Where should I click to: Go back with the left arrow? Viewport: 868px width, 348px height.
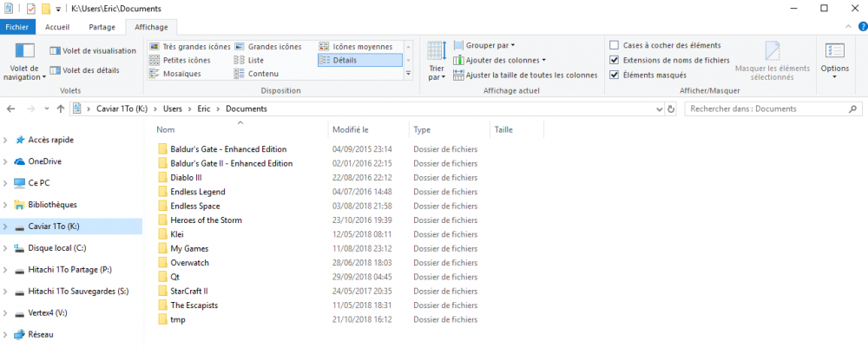pos(10,109)
